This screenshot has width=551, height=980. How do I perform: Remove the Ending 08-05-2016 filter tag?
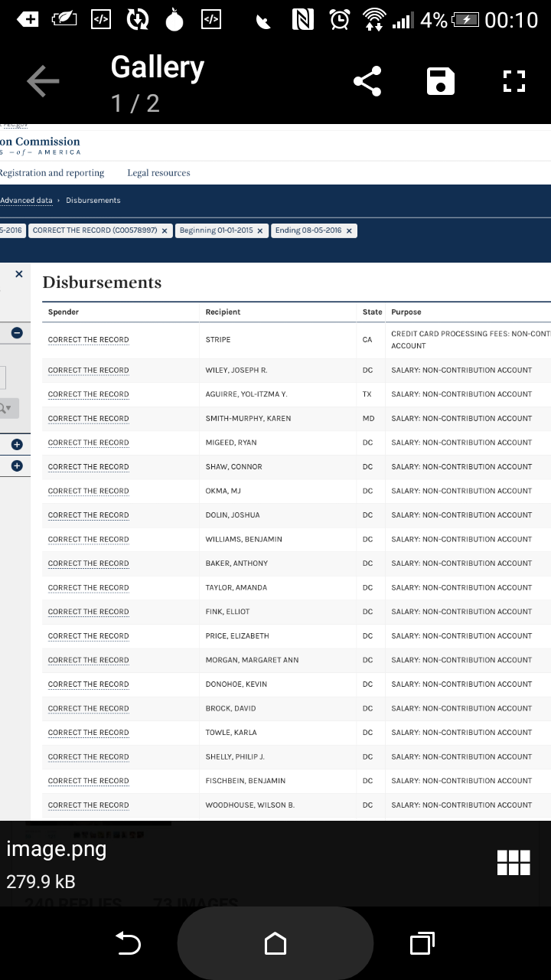pos(349,230)
